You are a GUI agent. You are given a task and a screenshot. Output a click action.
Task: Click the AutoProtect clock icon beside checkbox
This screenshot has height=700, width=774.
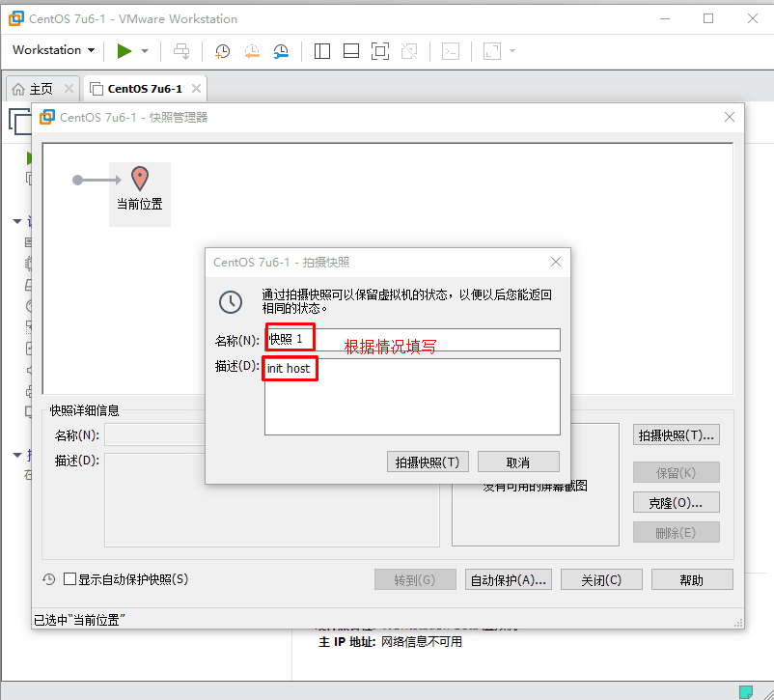click(49, 579)
